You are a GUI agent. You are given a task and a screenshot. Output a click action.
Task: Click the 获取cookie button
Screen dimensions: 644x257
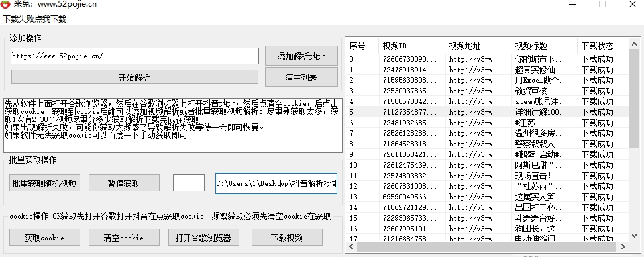coord(44,237)
